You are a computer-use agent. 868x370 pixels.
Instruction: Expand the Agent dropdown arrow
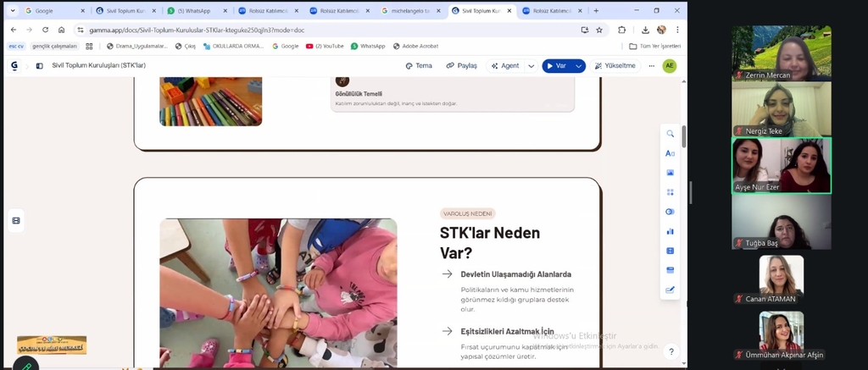(531, 66)
